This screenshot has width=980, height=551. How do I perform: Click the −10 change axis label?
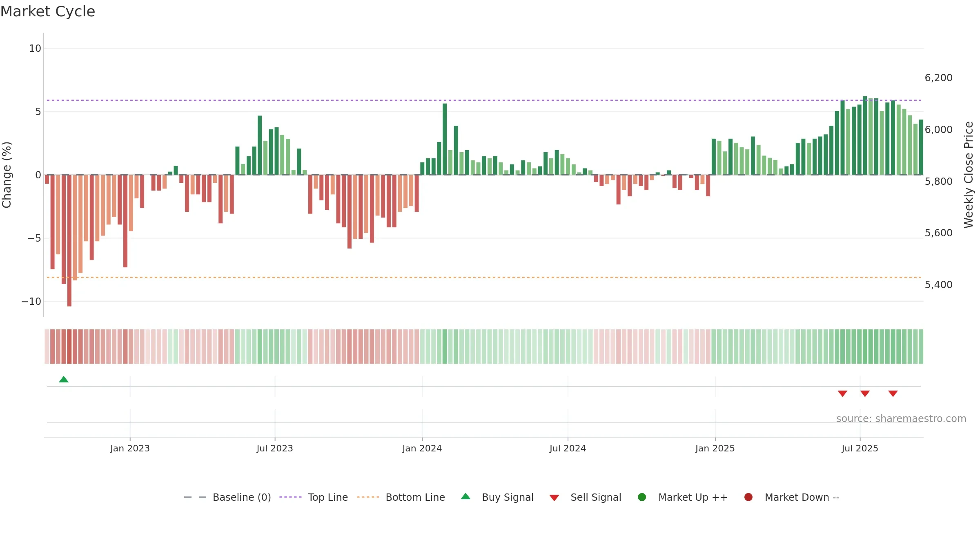point(31,302)
